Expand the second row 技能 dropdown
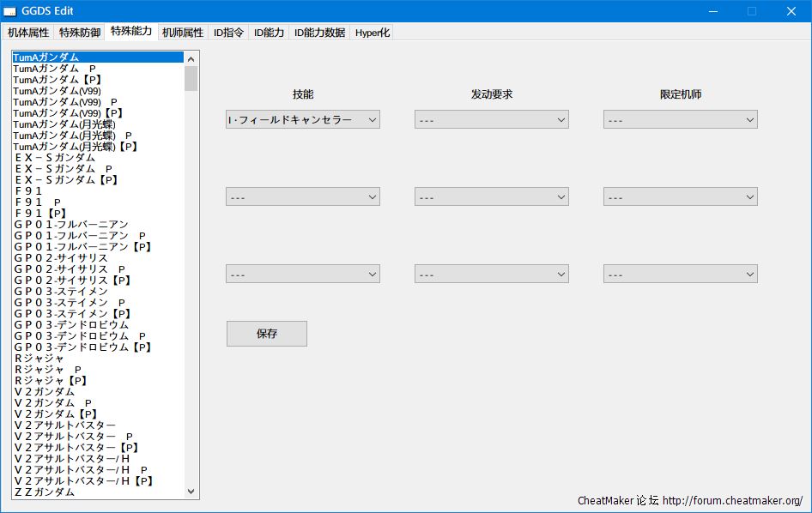812x513 pixels. (302, 197)
